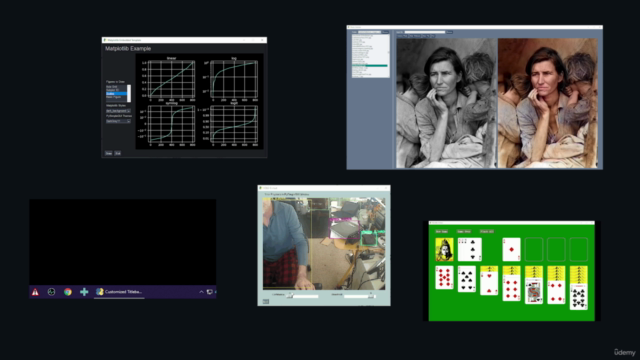Select the teal highlighted file in colorizer list
This screenshot has width=640, height=360.
pos(369,66)
